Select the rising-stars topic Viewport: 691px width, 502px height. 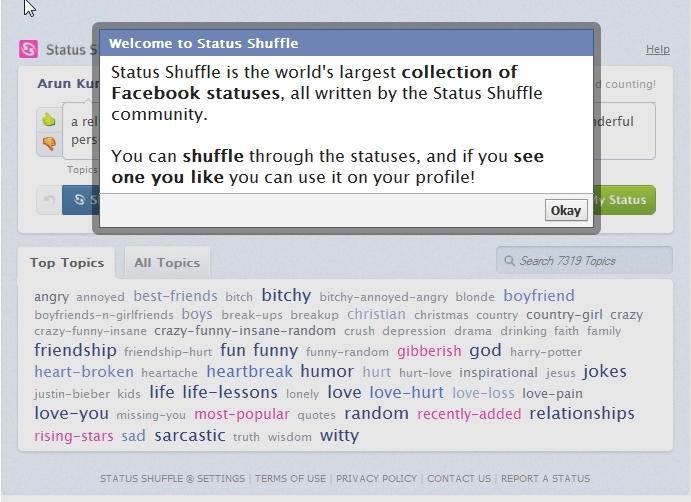click(74, 436)
